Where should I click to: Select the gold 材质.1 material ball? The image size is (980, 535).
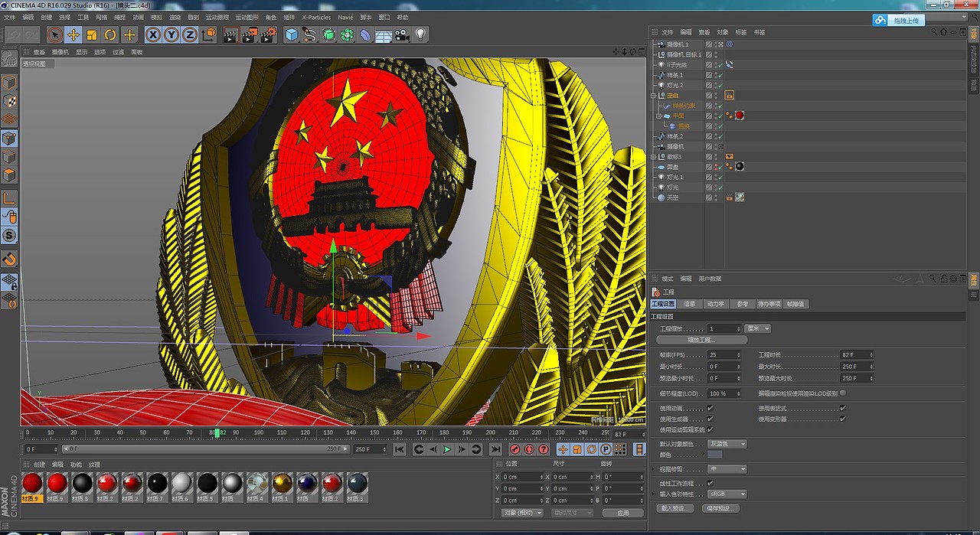(282, 483)
